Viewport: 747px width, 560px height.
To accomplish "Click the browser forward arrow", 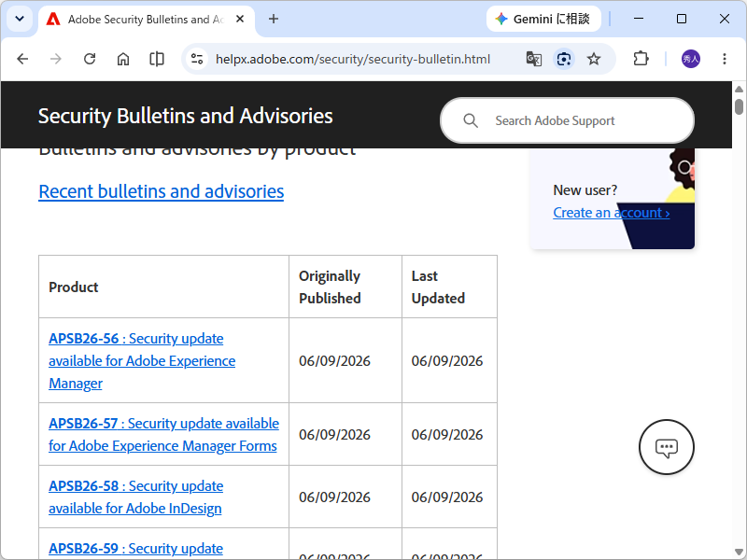I will (x=56, y=59).
